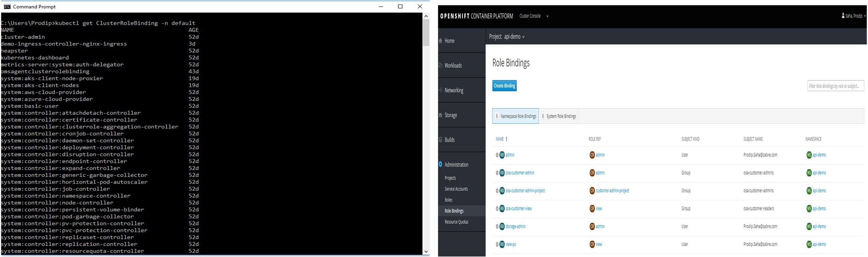Open gear menu for storage-admin binding
The height and width of the screenshot is (257, 868).
click(x=497, y=226)
